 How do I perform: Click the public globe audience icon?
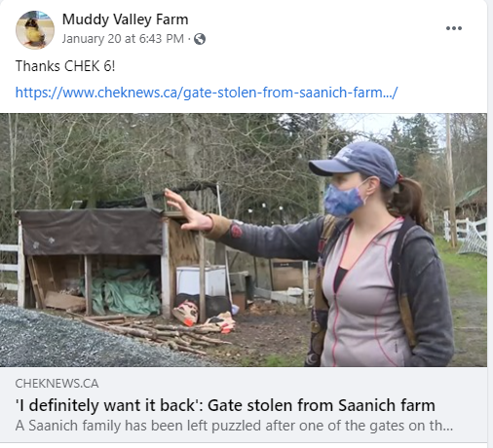[x=200, y=39]
